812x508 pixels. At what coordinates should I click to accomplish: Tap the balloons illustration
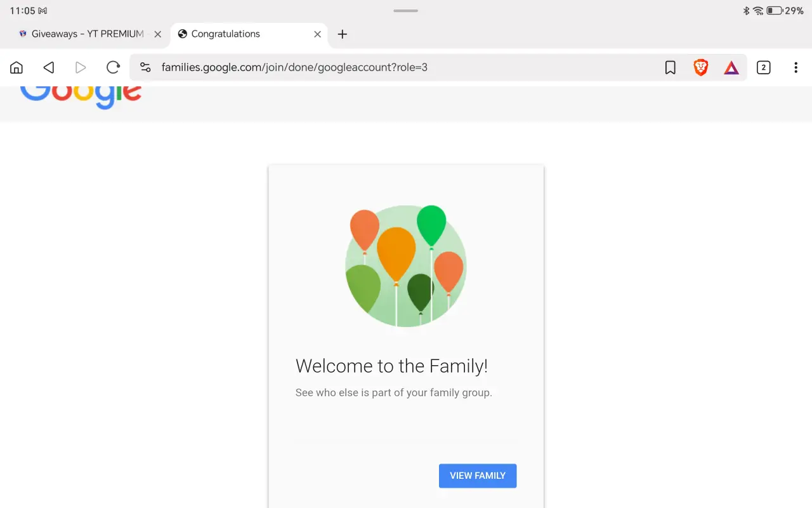point(406,266)
